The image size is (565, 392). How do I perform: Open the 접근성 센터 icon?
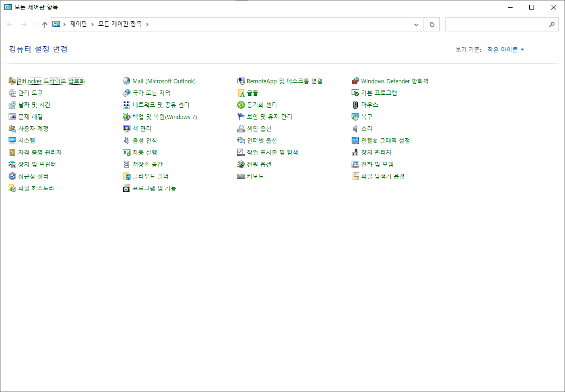tap(12, 176)
